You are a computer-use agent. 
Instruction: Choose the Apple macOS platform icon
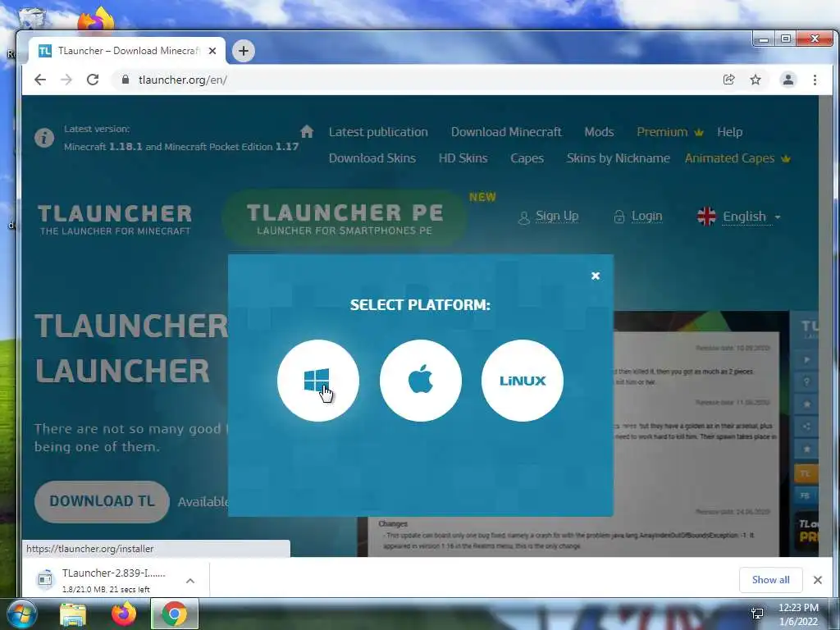(421, 381)
